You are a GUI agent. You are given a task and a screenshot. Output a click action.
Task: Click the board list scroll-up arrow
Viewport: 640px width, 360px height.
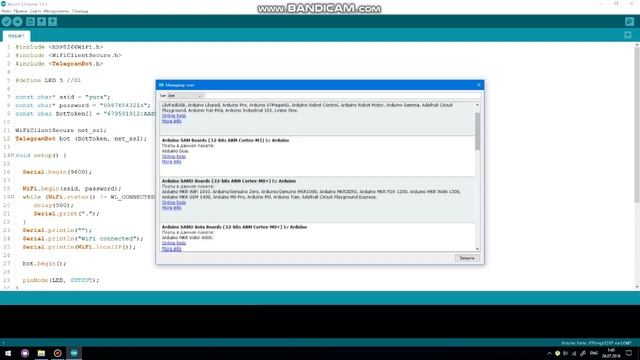tap(477, 105)
